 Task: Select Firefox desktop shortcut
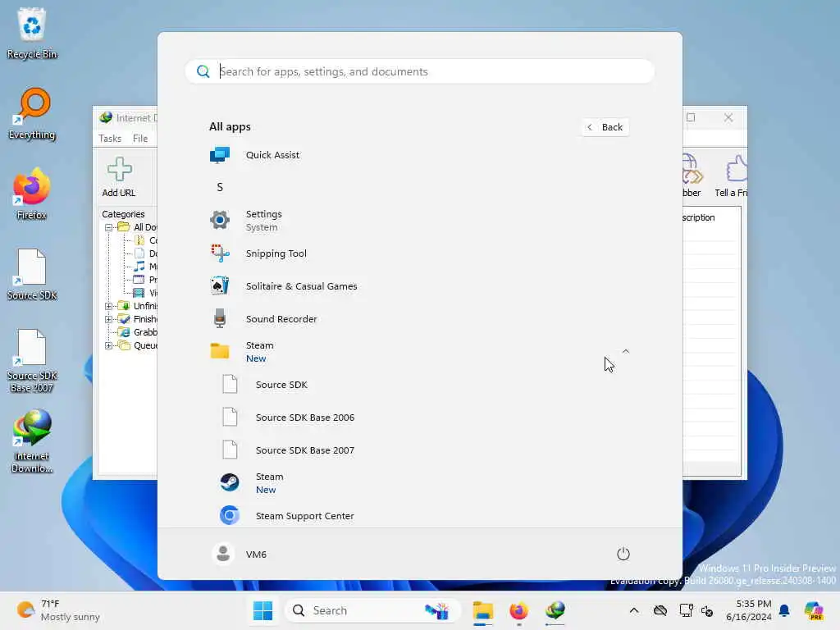click(x=32, y=194)
